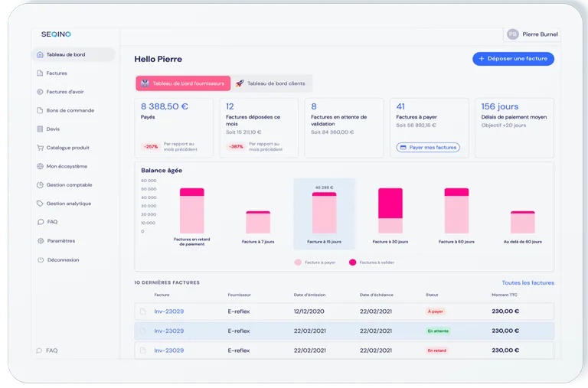
Task: Click Déposer une facture button
Action: tap(513, 59)
